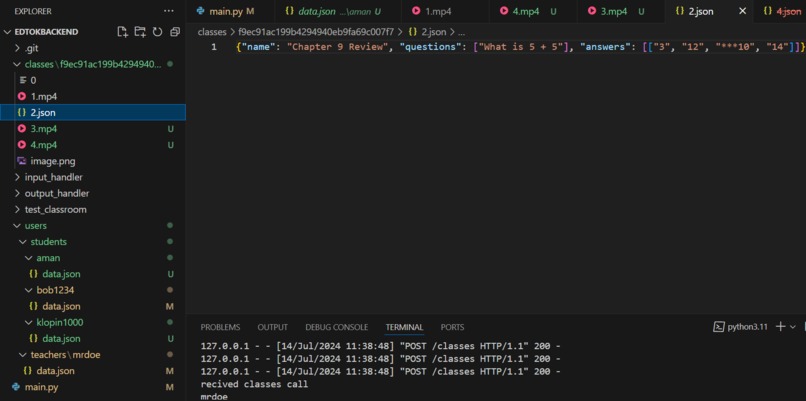Click the EXPLORER panel title
The width and height of the screenshot is (806, 401).
(x=33, y=11)
